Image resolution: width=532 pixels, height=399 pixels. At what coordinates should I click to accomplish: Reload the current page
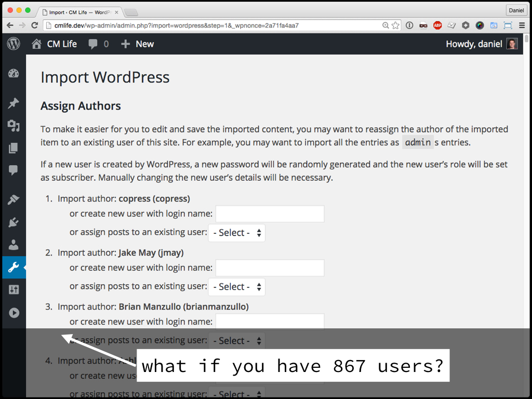coord(34,25)
